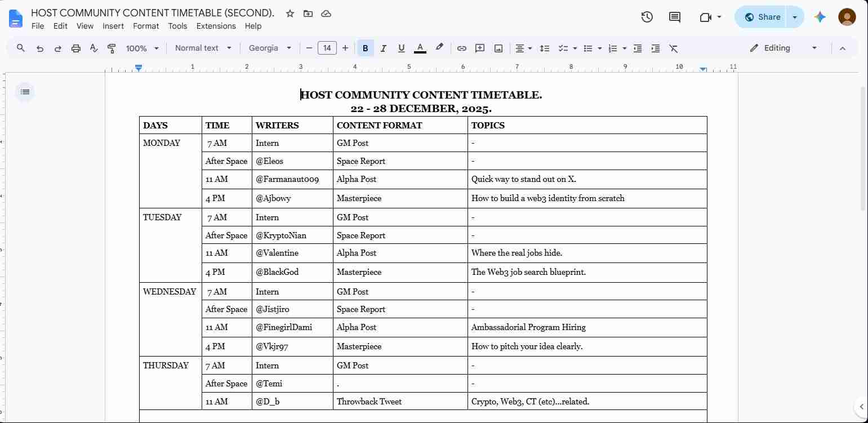Search the menus with magnifier icon
The height and width of the screenshot is (423, 868).
[x=21, y=48]
